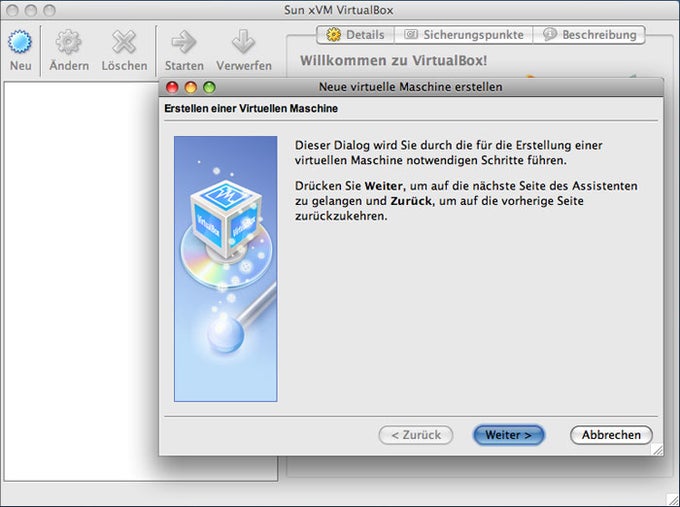Image resolution: width=680 pixels, height=507 pixels.
Task: Click the Ändern gear icon
Action: click(x=69, y=42)
